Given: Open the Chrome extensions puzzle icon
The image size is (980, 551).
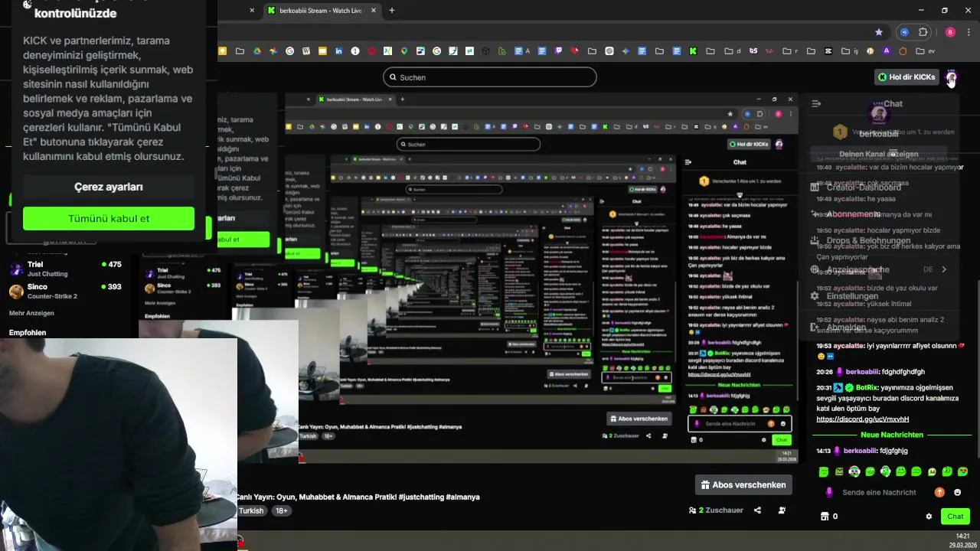Looking at the screenshot, I should (x=923, y=32).
